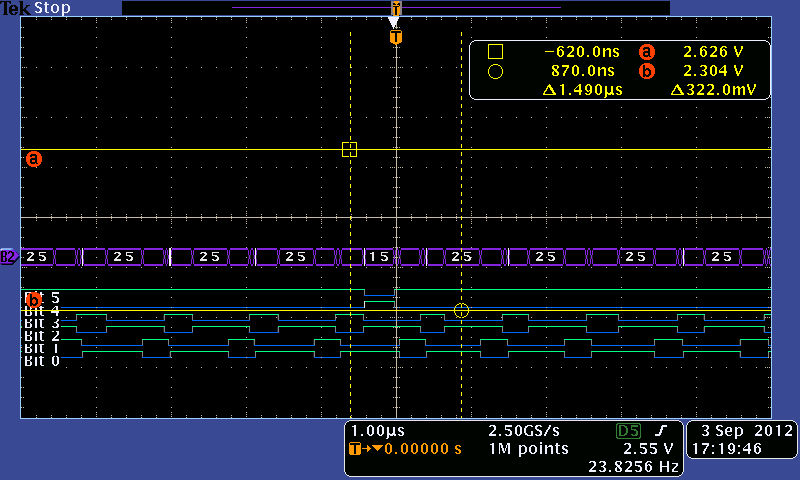Select the circle cursor marker on waveform
This screenshot has width=800, height=480.
461,310
